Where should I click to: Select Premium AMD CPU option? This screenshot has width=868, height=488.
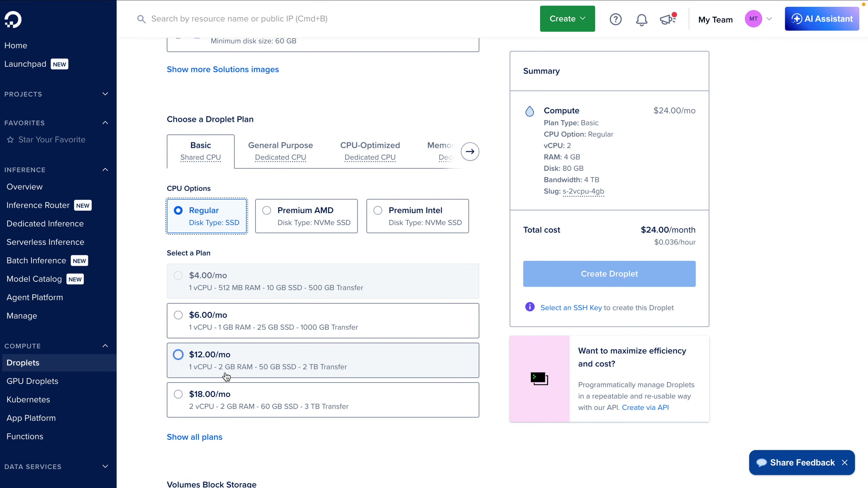pos(306,216)
